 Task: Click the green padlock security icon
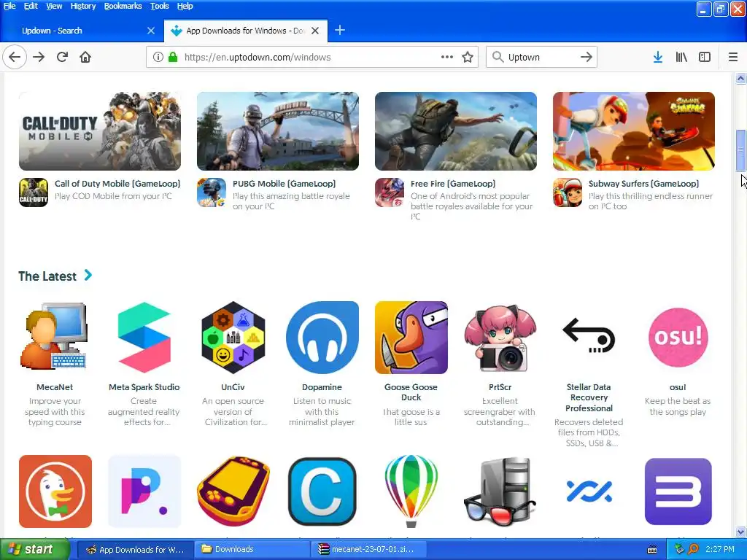click(x=173, y=57)
